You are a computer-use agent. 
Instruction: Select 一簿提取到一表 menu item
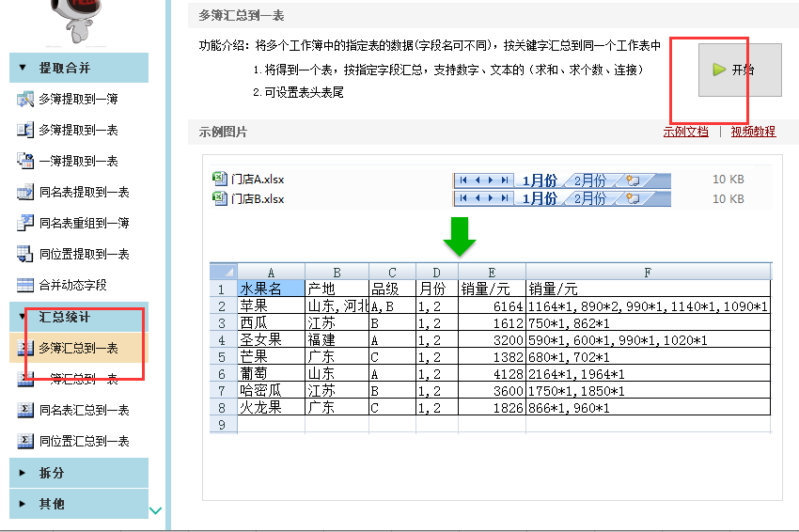[x=79, y=161]
